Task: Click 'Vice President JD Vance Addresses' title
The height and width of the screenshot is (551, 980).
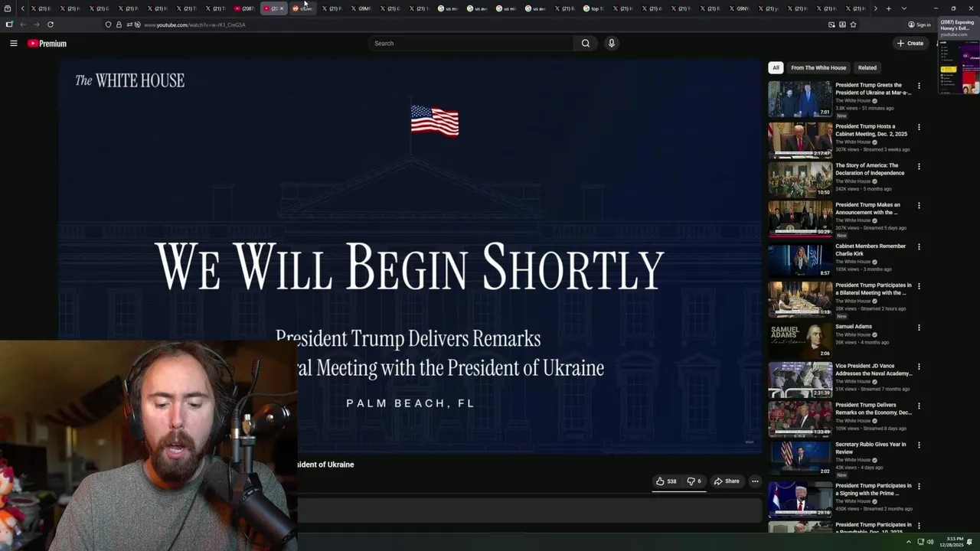Action: pos(874,370)
